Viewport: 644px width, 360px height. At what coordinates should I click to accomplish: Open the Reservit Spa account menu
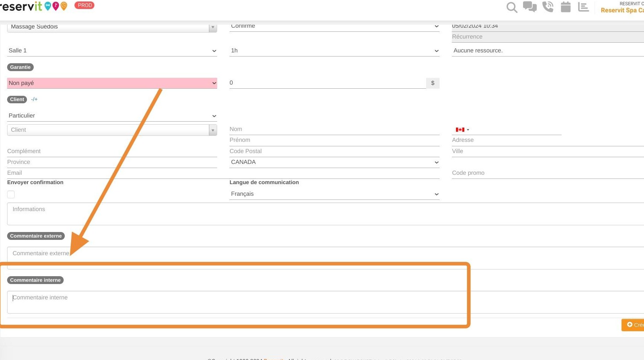622,10
